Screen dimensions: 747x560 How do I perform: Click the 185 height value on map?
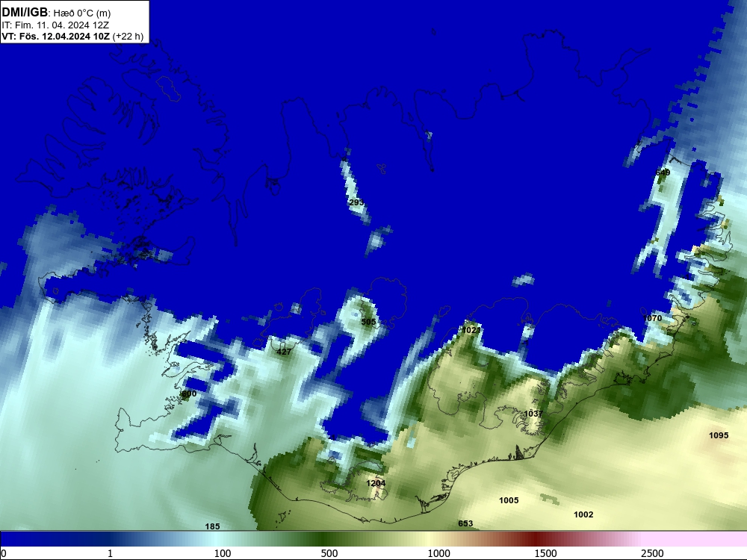coord(212,526)
